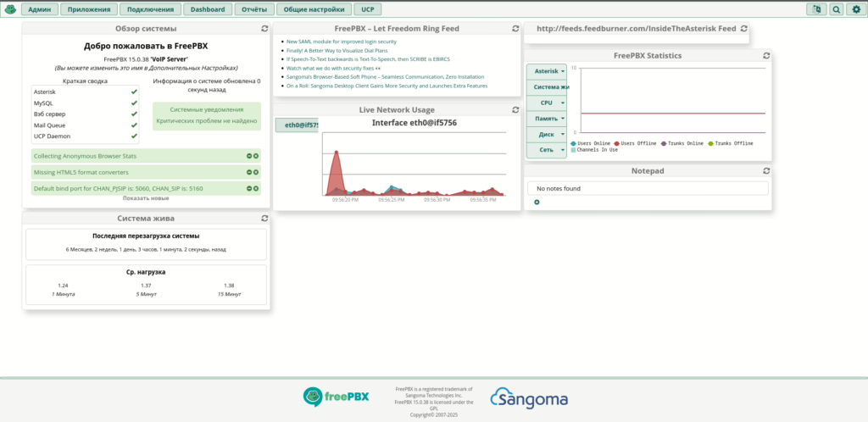
Task: Click the 1.24 one-minute load value
Action: [x=63, y=286]
